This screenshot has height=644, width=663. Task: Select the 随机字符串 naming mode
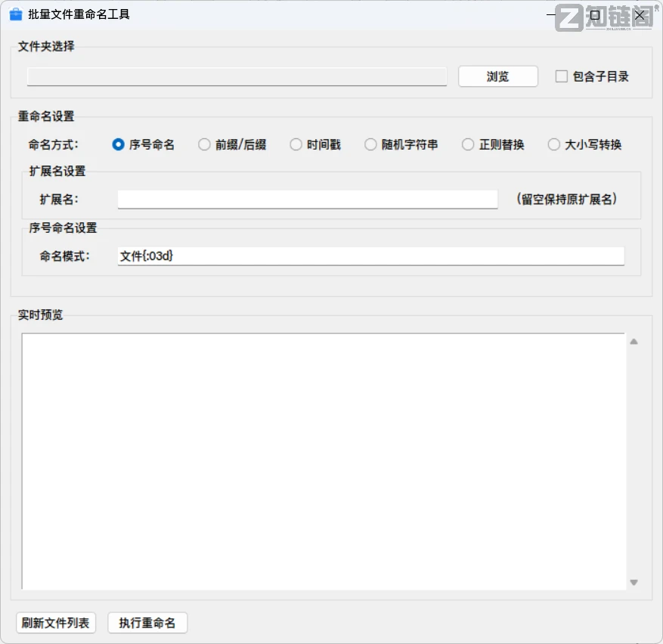point(370,144)
